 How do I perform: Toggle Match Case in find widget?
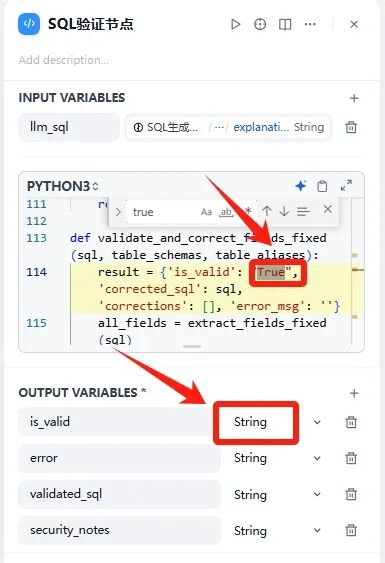point(206,212)
